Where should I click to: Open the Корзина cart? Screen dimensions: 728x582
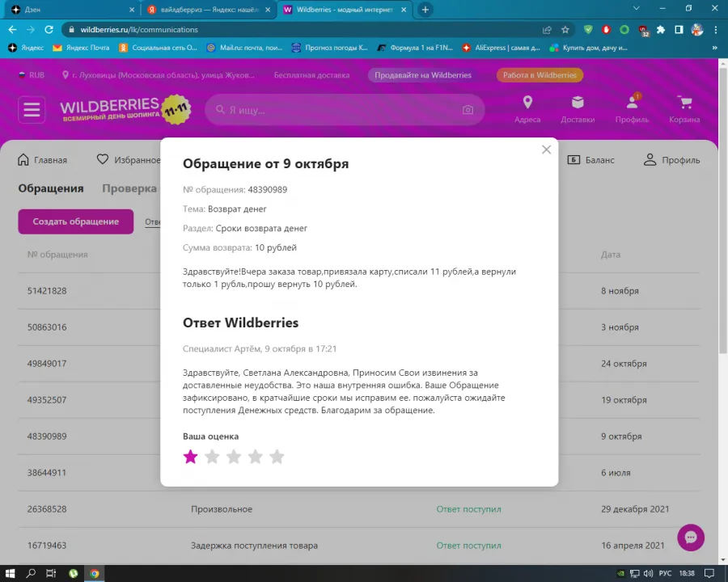point(684,110)
